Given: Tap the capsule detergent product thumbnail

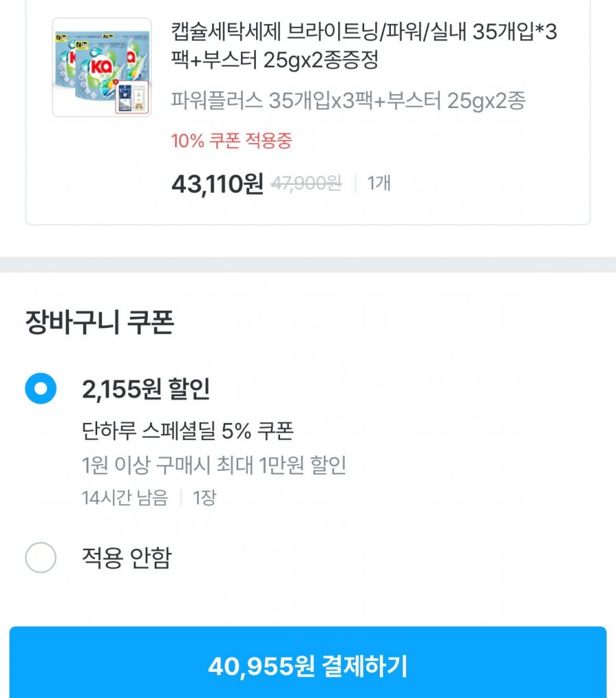Looking at the screenshot, I should pyautogui.click(x=101, y=67).
